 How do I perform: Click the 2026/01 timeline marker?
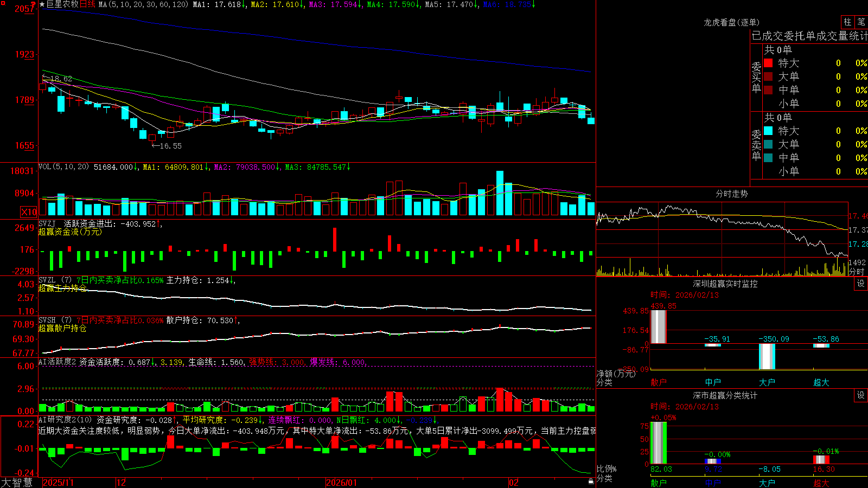pyautogui.click(x=342, y=483)
